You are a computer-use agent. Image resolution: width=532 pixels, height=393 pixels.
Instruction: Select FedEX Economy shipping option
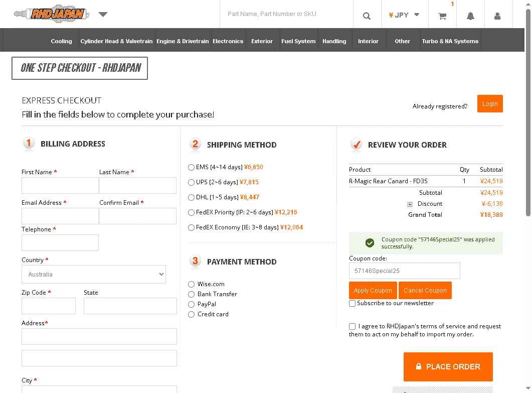click(192, 227)
